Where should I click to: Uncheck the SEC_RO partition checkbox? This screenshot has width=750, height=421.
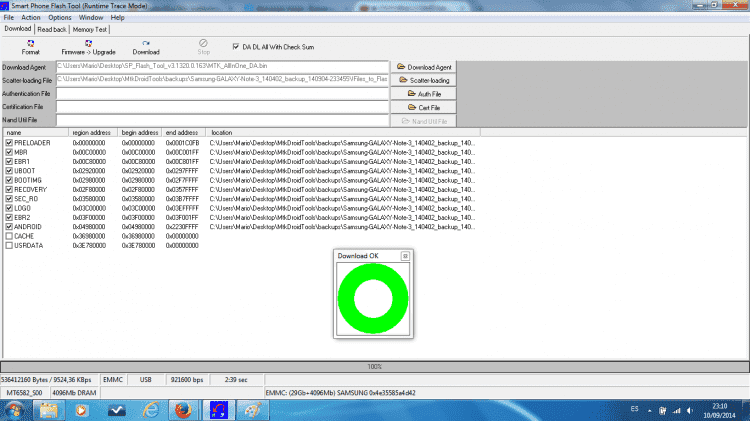(9, 199)
